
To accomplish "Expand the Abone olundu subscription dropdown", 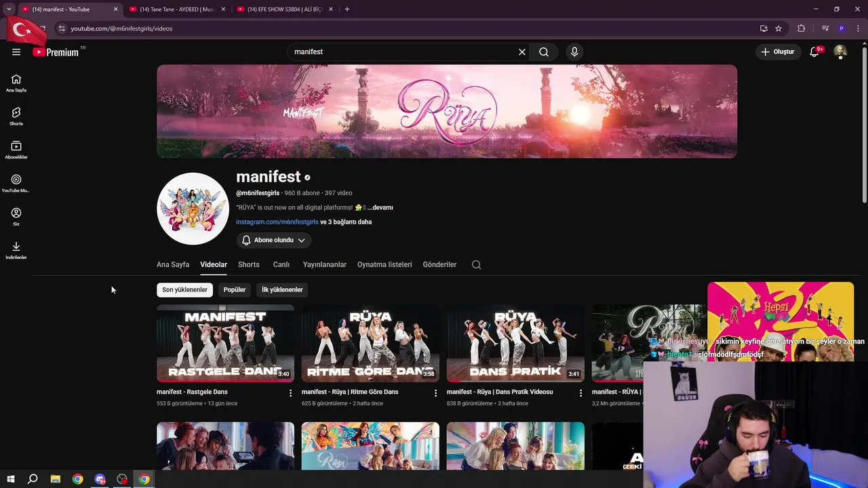I will pos(273,240).
